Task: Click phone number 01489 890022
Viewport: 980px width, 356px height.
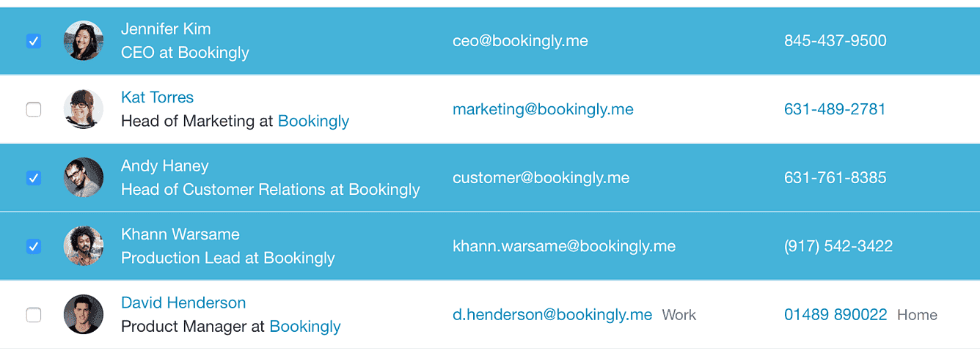Action: (x=835, y=314)
